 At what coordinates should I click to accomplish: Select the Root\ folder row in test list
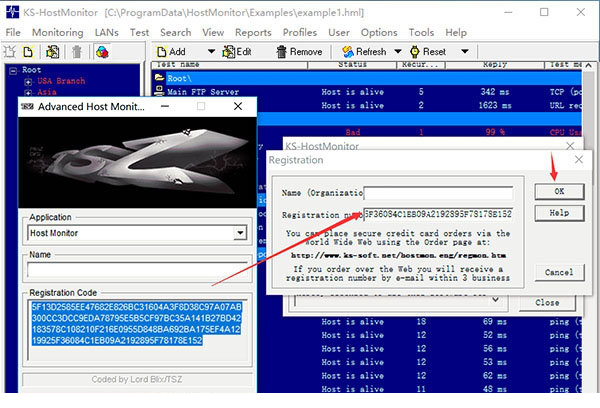(367, 78)
